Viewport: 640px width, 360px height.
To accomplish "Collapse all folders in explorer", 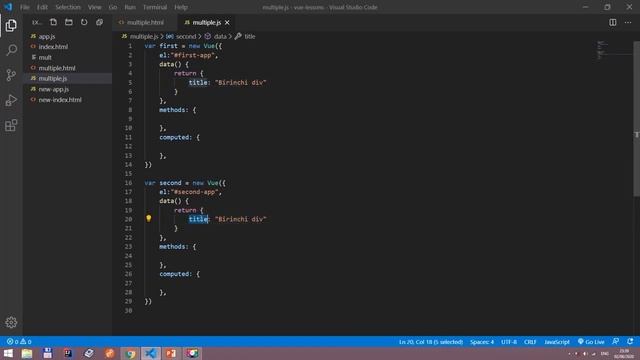I will pos(99,22).
